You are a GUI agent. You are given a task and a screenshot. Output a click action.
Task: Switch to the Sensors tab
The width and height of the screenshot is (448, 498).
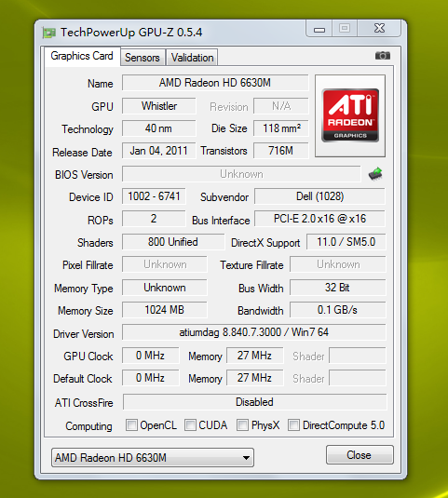tap(143, 58)
